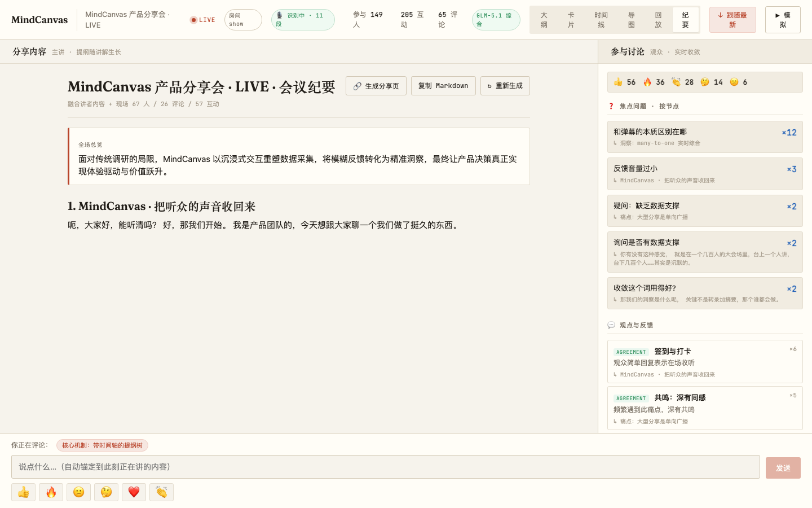Viewport: 812px width, 508px height.
Task: Send a thumbs-up reaction from the comment bar
Action: (23, 492)
